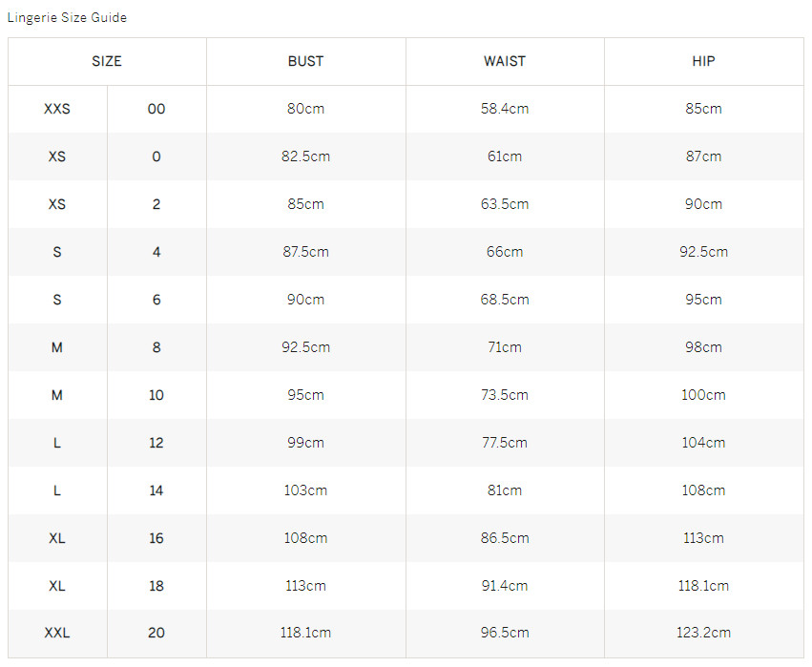Select the numeric size 00 cell

(x=156, y=109)
